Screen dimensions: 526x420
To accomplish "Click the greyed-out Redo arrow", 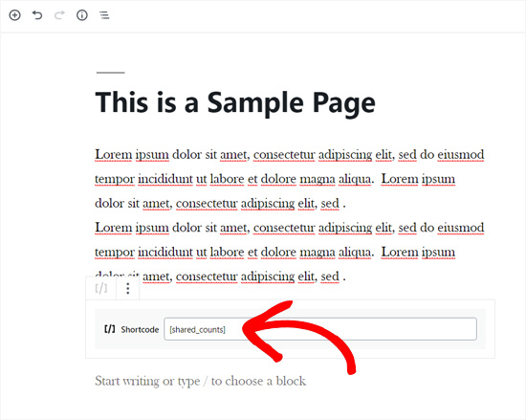I will point(59,15).
